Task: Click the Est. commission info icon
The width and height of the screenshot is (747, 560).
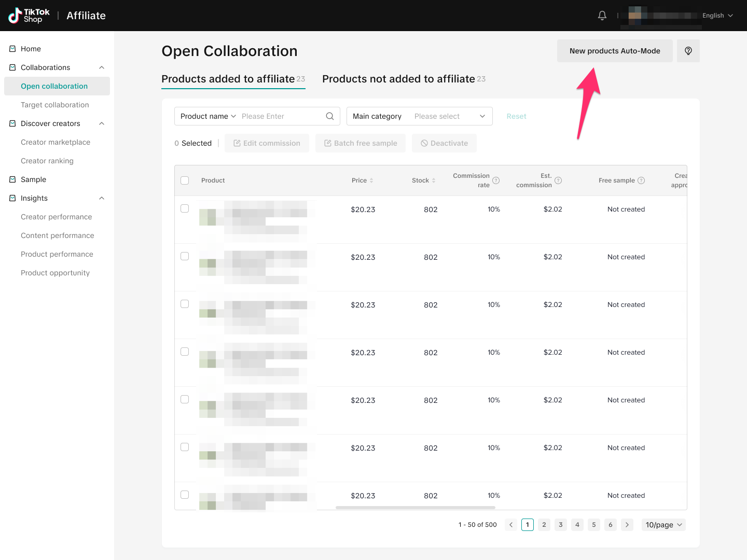Action: 558,180
